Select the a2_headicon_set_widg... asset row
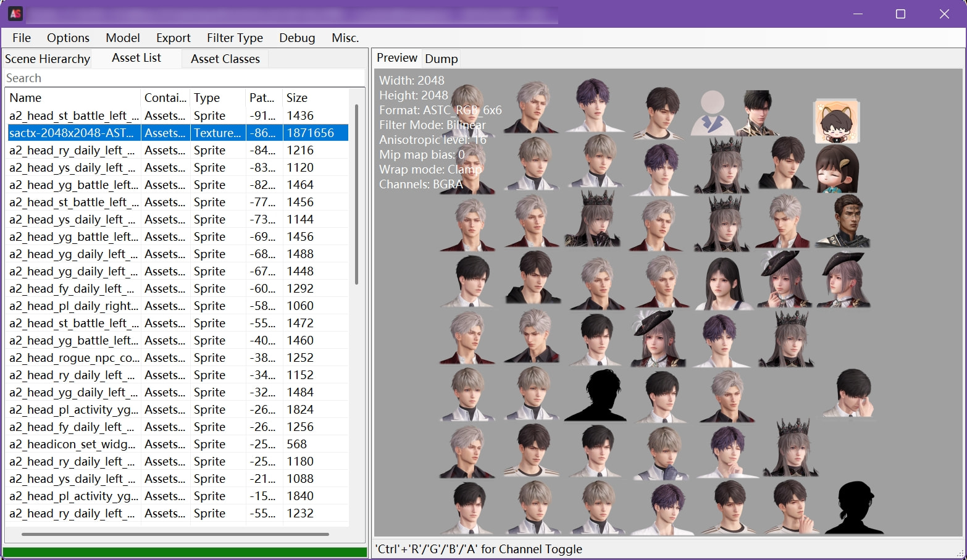Viewport: 967px width, 560px height. click(x=178, y=444)
